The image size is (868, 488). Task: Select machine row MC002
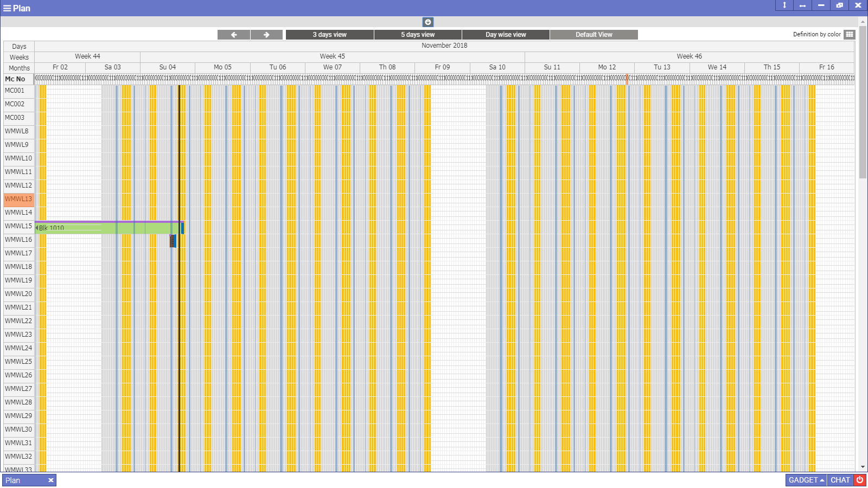point(19,104)
